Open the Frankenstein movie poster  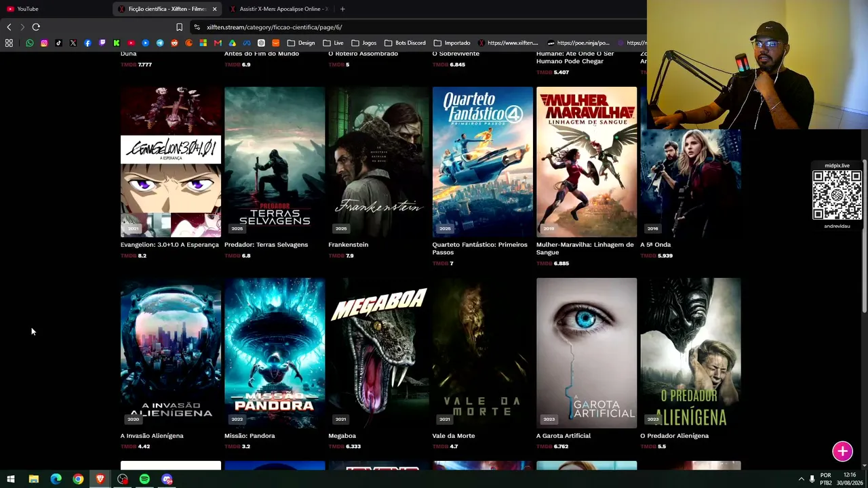pyautogui.click(x=378, y=162)
